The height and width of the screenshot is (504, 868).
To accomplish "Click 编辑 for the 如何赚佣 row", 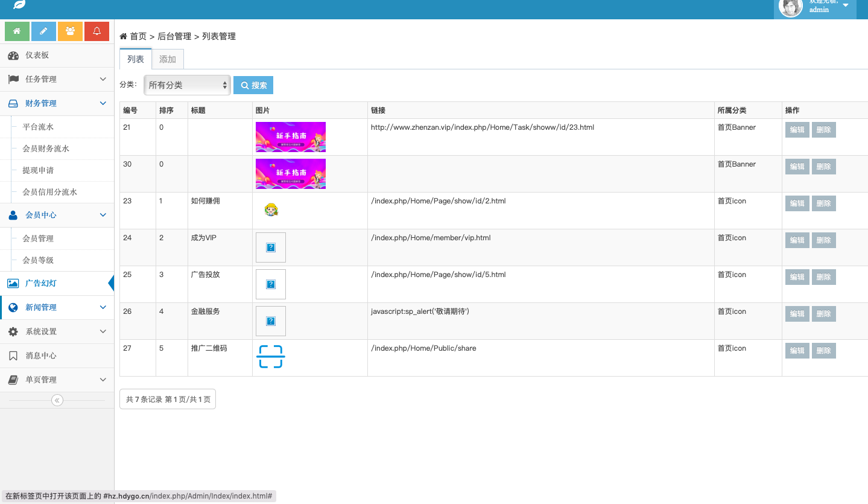I will [x=797, y=203].
